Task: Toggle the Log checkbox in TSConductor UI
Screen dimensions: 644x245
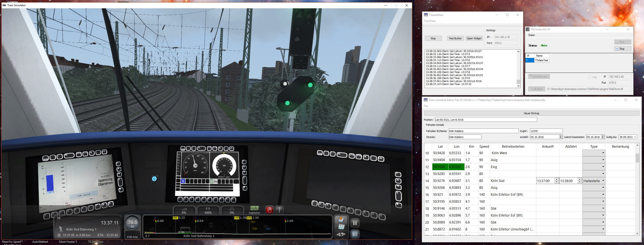Action: [589, 77]
